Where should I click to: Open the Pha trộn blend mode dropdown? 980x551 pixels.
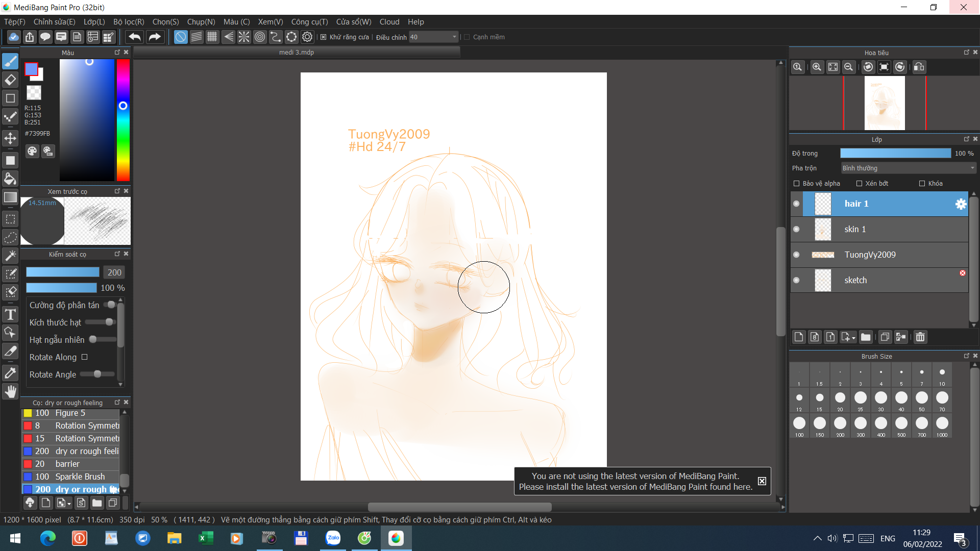pyautogui.click(x=908, y=168)
